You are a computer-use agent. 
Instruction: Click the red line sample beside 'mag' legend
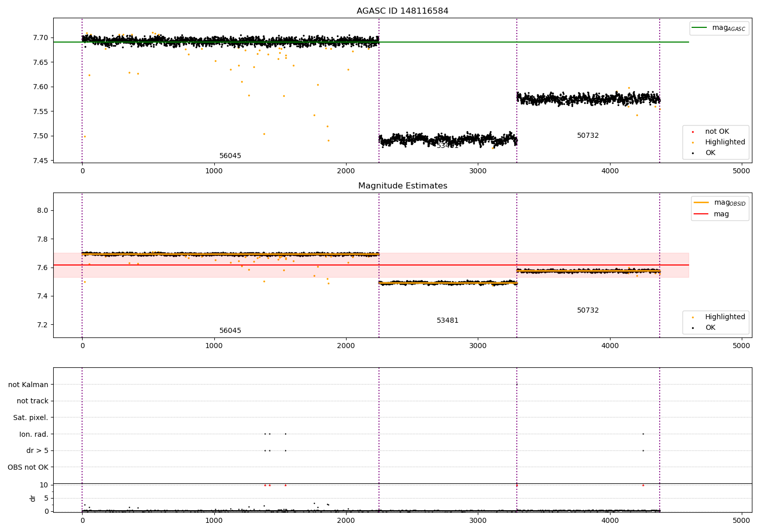tap(701, 214)
